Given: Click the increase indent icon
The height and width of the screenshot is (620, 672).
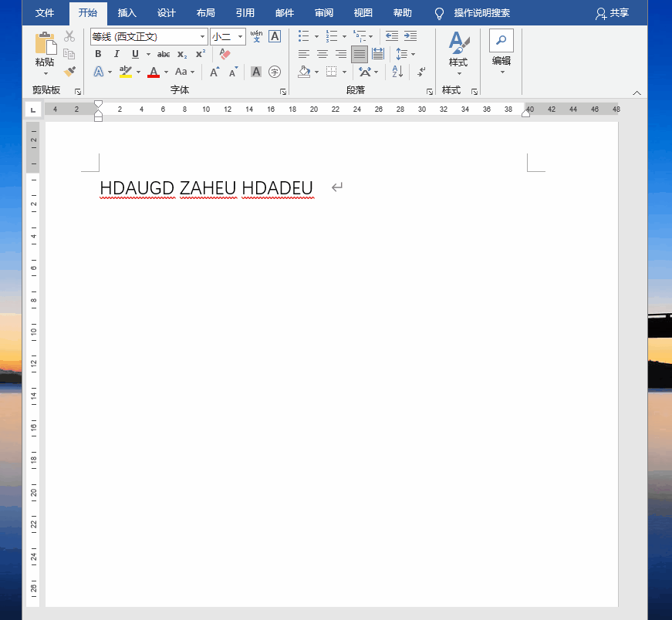Looking at the screenshot, I should (410, 36).
